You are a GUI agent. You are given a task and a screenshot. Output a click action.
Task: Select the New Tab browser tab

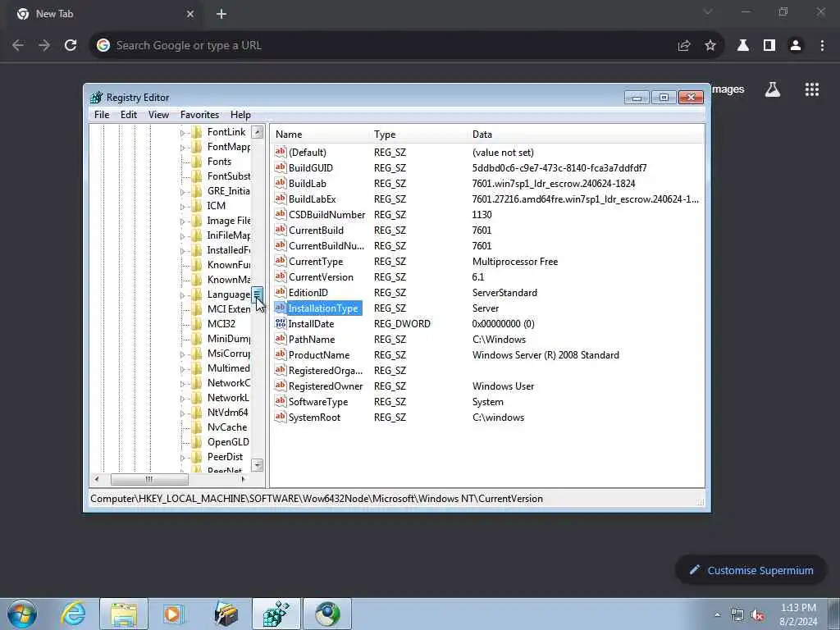pos(106,14)
